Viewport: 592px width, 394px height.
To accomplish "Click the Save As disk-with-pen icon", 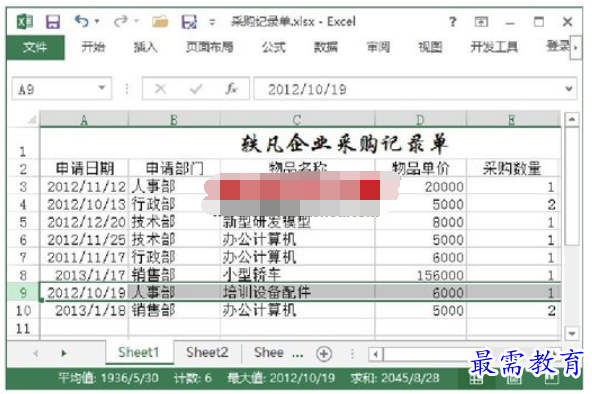I will point(189,22).
